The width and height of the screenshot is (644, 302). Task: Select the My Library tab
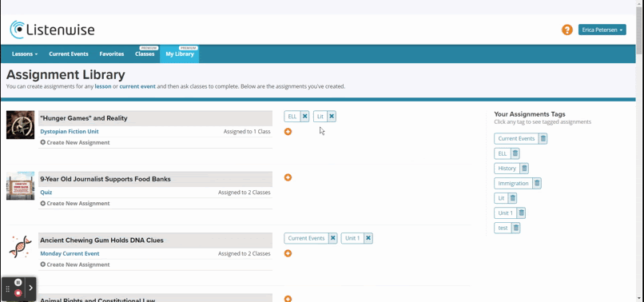coord(180,54)
